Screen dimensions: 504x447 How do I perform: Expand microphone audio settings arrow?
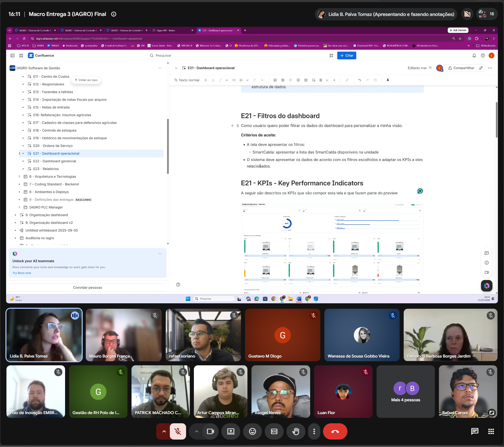tap(164, 431)
